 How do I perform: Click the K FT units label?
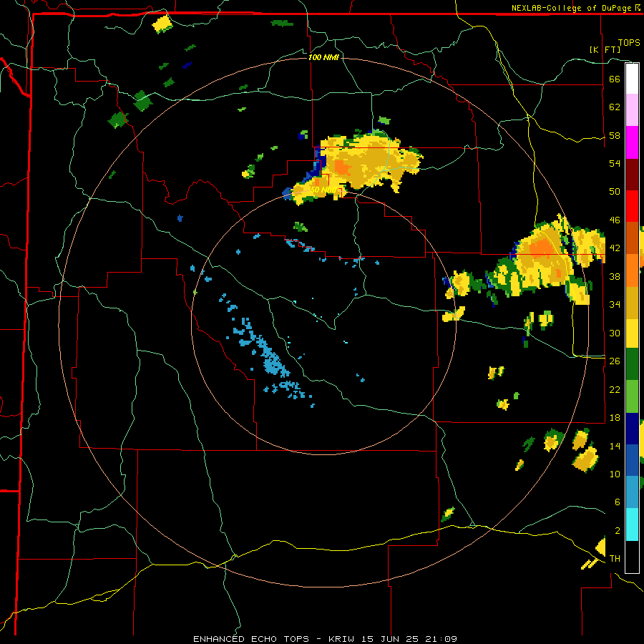(605, 49)
